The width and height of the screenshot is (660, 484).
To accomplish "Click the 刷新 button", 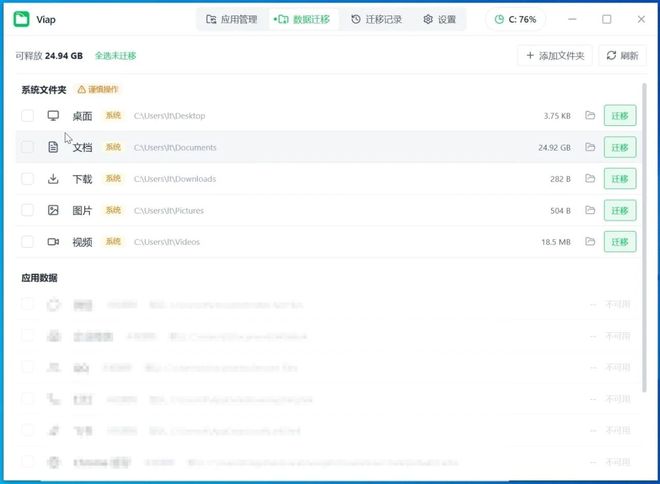I will 623,56.
